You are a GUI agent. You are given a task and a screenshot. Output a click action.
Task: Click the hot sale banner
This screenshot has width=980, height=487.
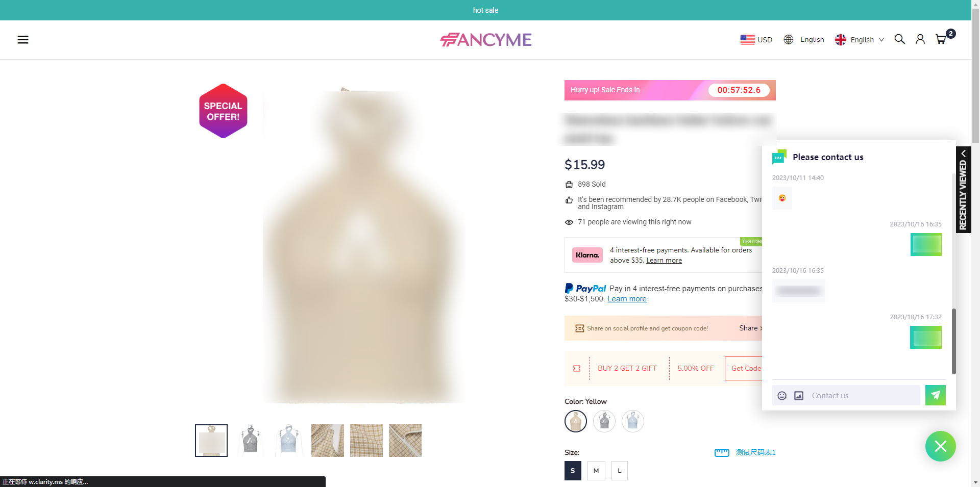pos(485,10)
